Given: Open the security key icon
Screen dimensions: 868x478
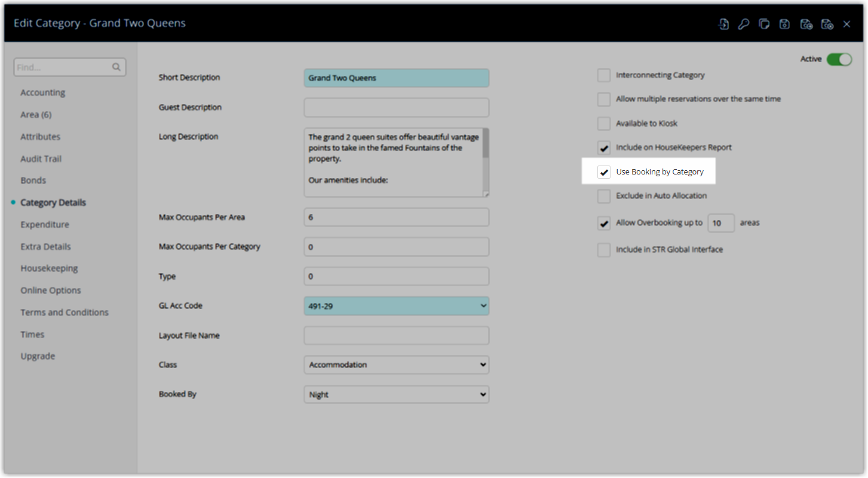Looking at the screenshot, I should point(744,24).
